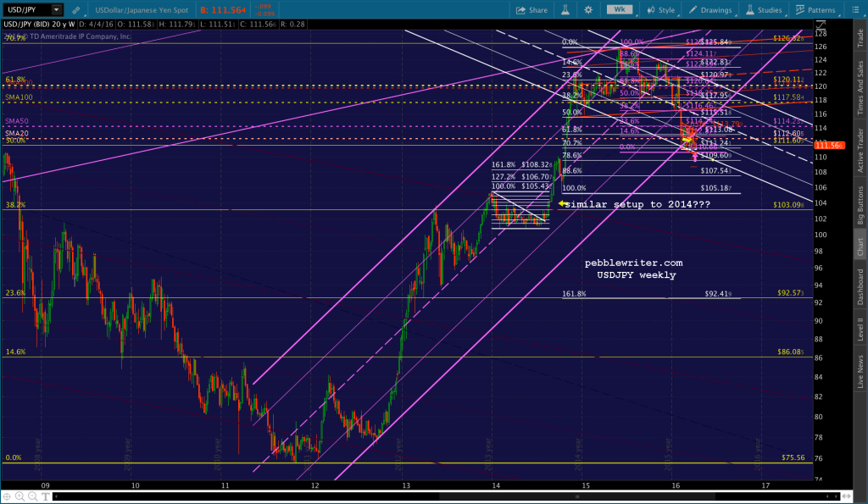Expand the Wk timeframe dropdown arrow
Screen dimensions: 868x504
click(635, 15)
